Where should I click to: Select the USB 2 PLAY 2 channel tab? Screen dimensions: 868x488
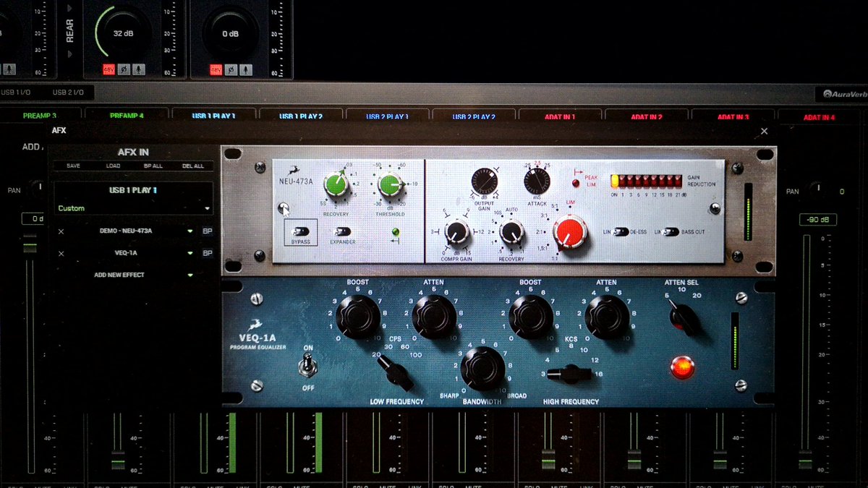click(474, 116)
